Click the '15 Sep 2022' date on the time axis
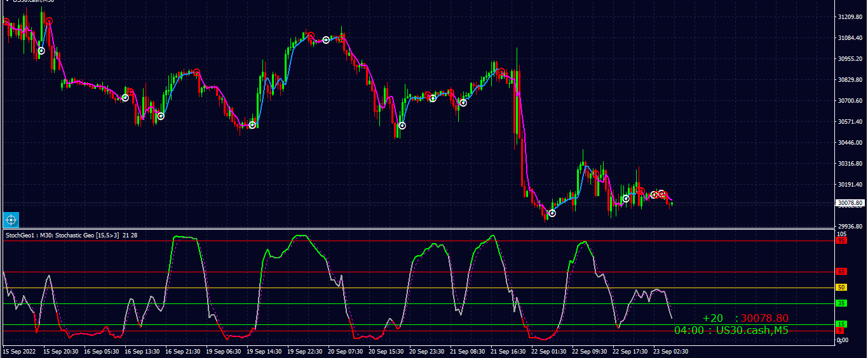Screen dimensions: 868x358 pyautogui.click(x=19, y=351)
